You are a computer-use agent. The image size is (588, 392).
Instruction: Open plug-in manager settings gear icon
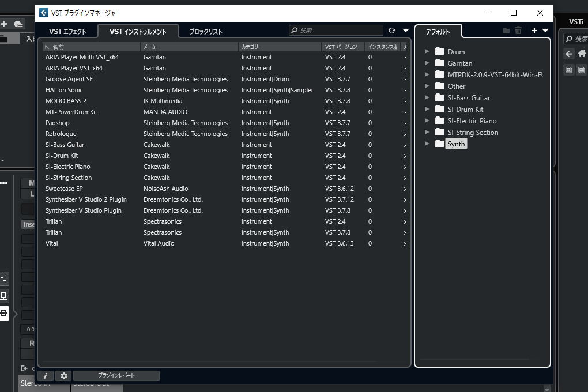[64, 375]
